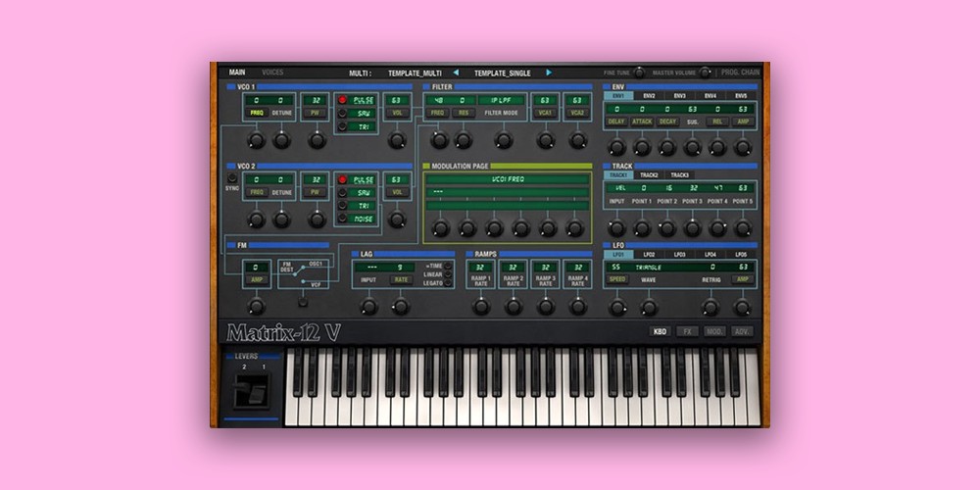Viewport: 980px width, 490px height.
Task: Enable NOISE waveform on VCO 2
Action: [x=342, y=219]
